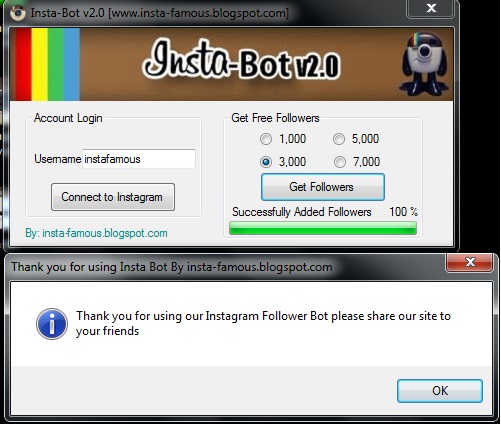
Task: Click the rainbow color stripes in banner
Action: [x=46, y=64]
